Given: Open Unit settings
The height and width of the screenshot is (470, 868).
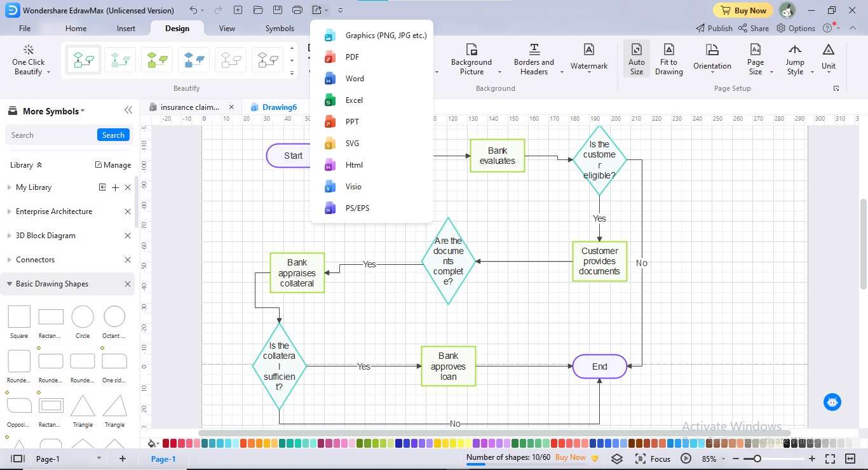Looking at the screenshot, I should point(829,58).
